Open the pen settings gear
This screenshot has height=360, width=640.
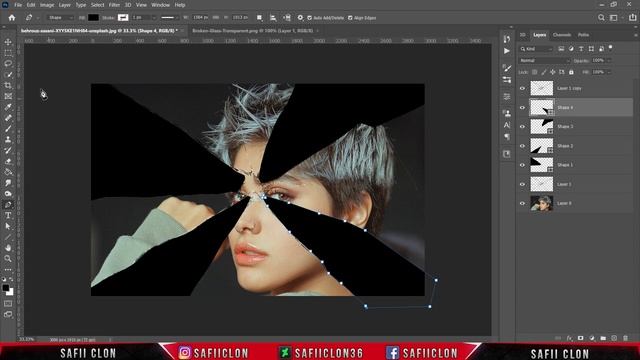pos(300,18)
